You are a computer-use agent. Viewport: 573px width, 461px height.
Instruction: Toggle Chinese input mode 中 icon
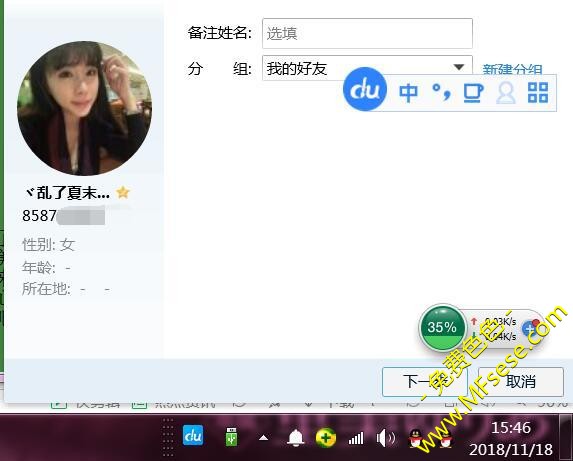click(x=408, y=92)
